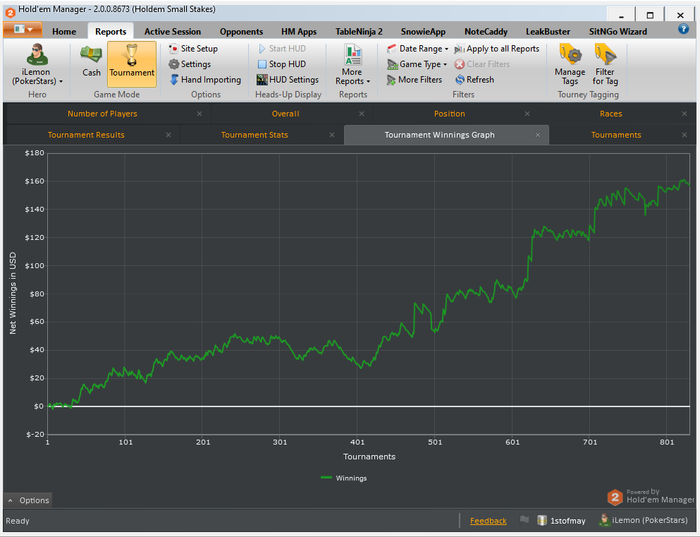Switch to the Active Session ribbon tab
Screen dimensions: 700x537
172,31
